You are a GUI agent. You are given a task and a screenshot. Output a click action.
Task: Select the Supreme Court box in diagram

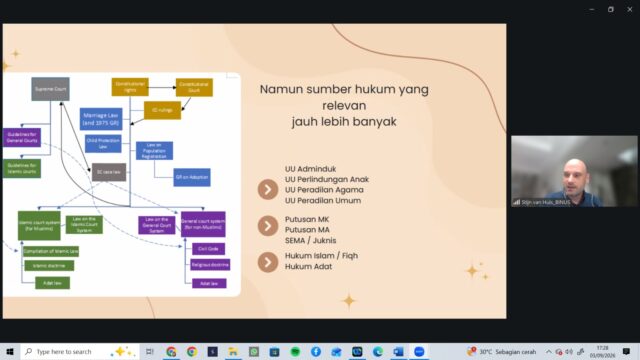tap(51, 89)
